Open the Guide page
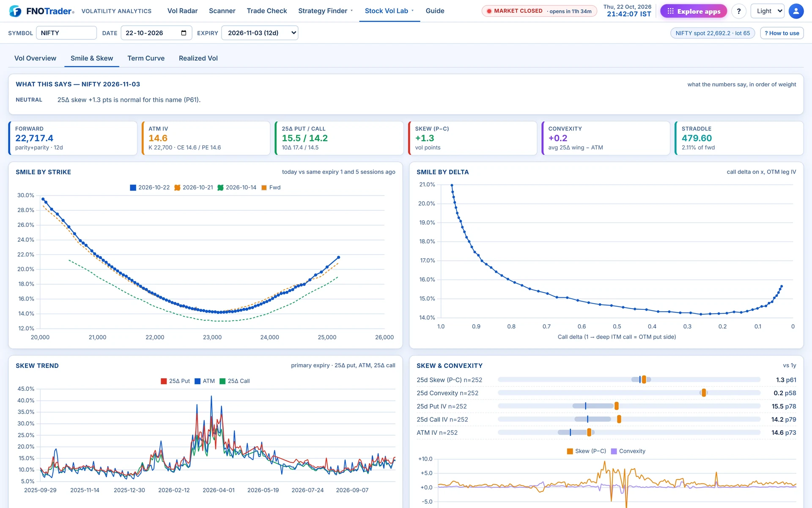This screenshot has height=508, width=812. pos(435,11)
